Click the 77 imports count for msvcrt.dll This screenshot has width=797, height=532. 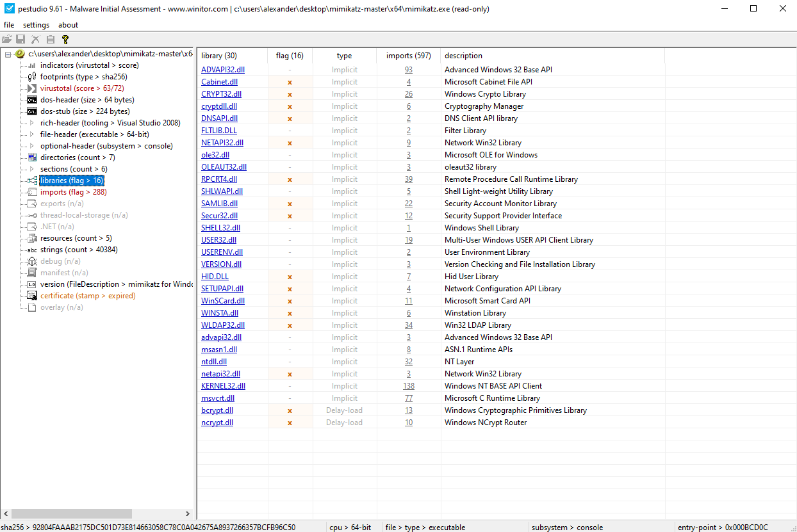409,398
